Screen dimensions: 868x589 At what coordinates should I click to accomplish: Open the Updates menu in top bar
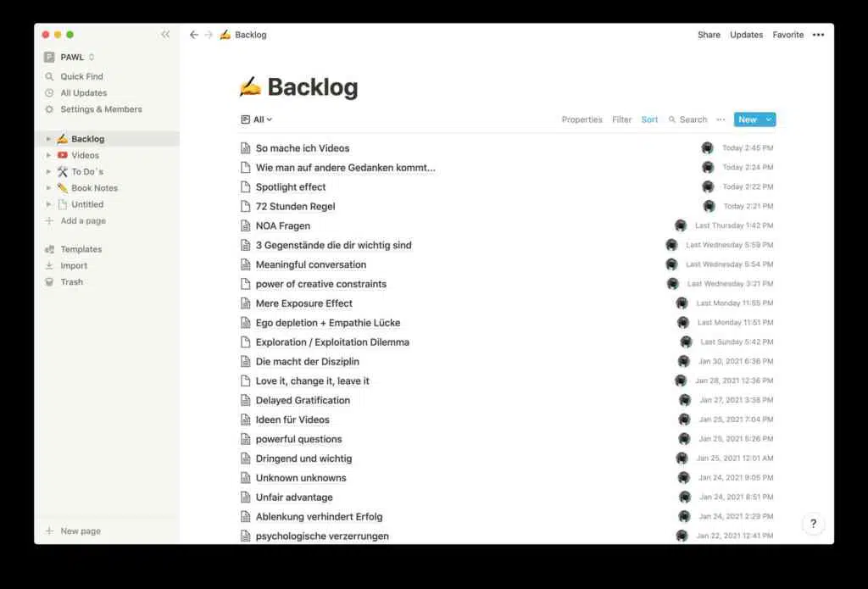pos(746,35)
